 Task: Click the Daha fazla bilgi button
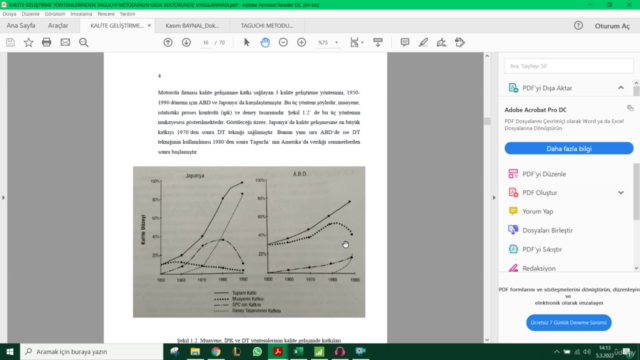click(569, 149)
